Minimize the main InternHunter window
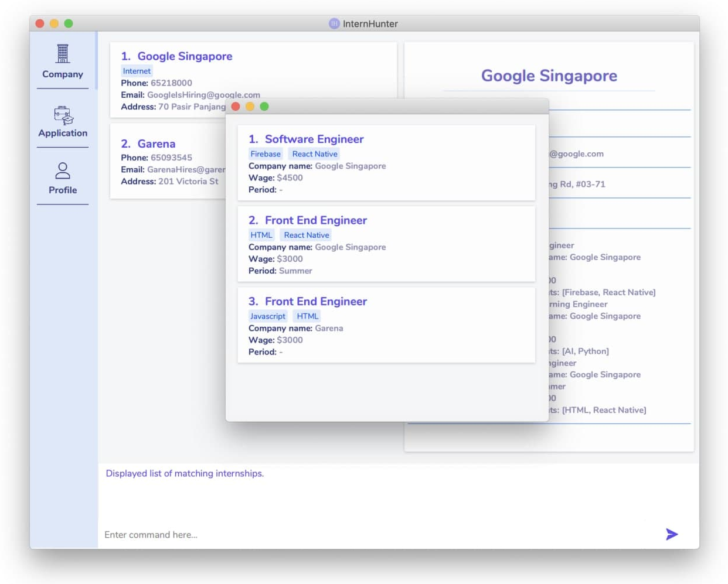The width and height of the screenshot is (728, 584). pyautogui.click(x=54, y=23)
